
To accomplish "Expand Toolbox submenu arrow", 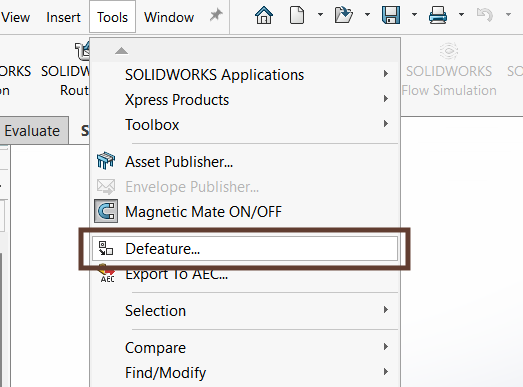I will (x=386, y=124).
